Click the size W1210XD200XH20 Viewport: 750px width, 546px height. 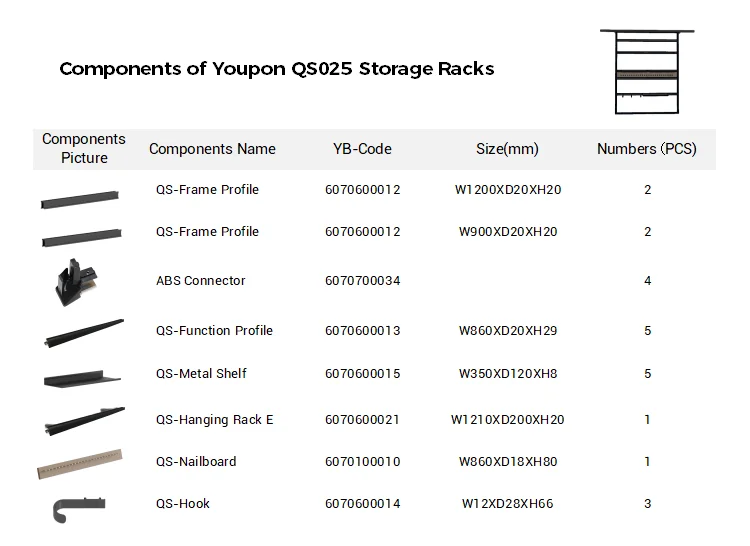507,420
